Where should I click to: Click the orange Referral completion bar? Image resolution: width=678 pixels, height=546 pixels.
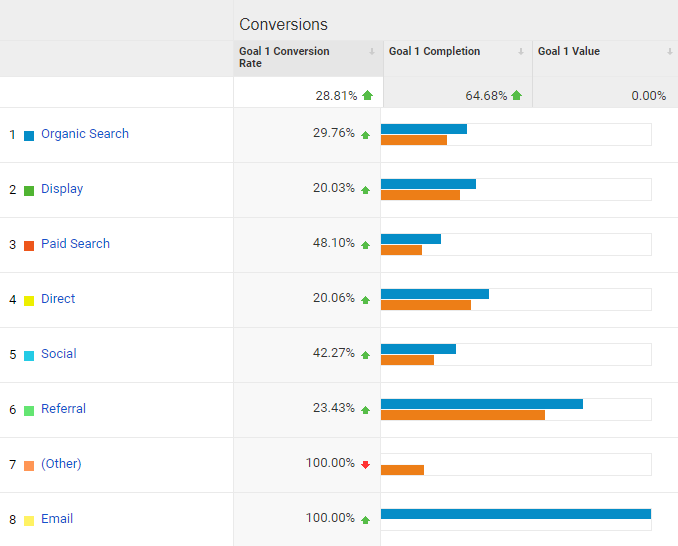[463, 415]
